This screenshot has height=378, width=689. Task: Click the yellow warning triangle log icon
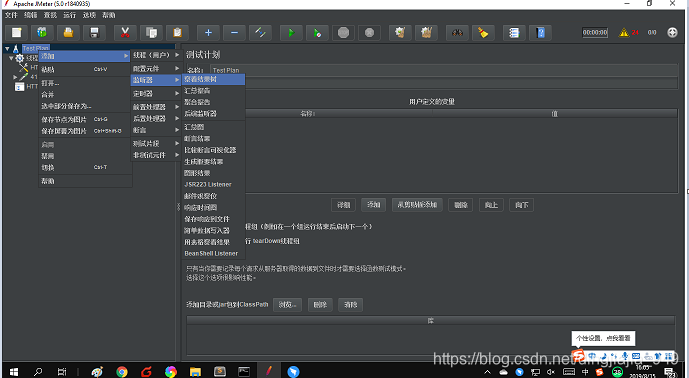click(624, 33)
